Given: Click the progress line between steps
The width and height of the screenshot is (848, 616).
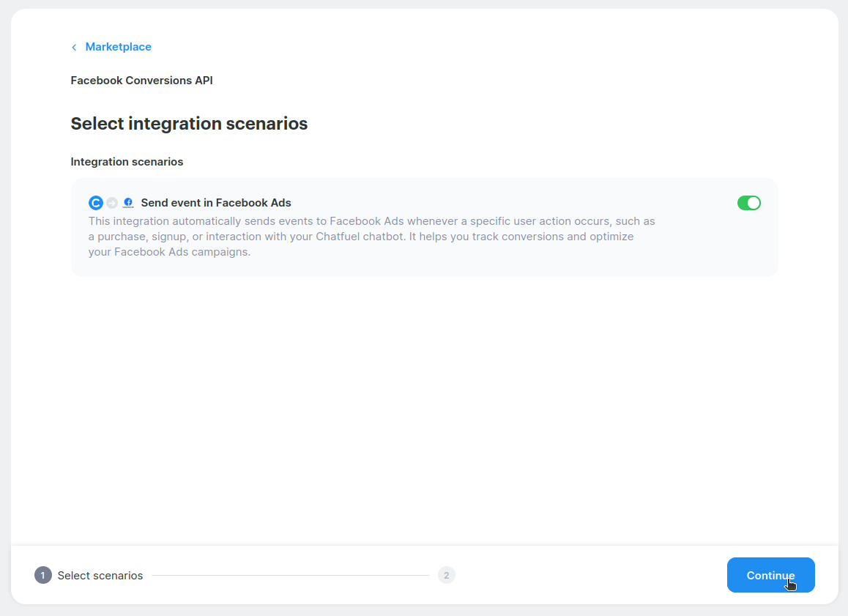Looking at the screenshot, I should pyautogui.click(x=290, y=575).
